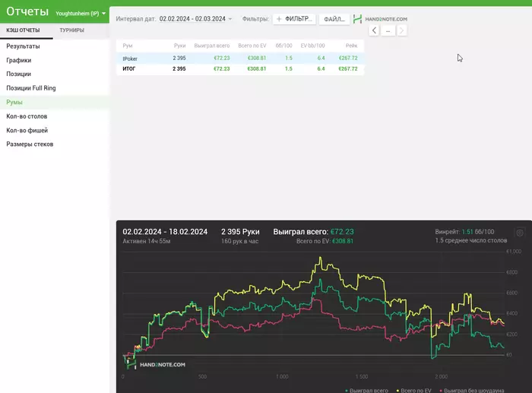Open the Размеры стеков report

pos(30,144)
